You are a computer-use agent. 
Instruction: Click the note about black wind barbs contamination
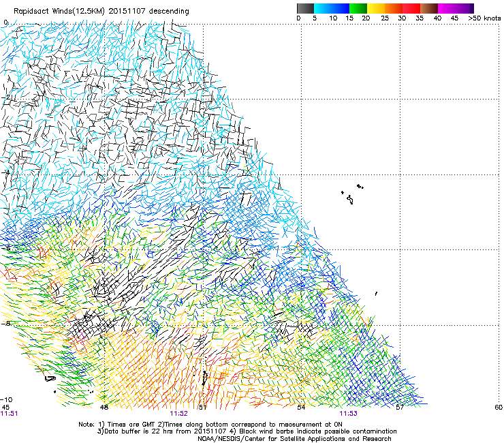(x=314, y=431)
